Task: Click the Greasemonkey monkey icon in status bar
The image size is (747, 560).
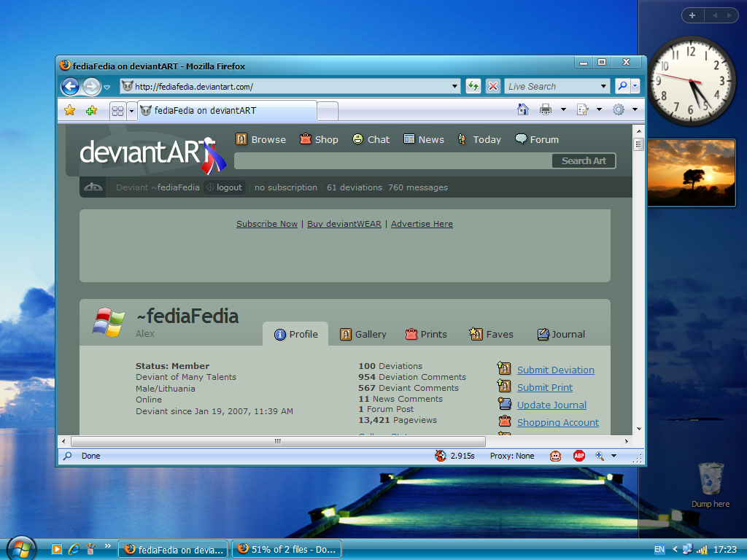Action: pyautogui.click(x=555, y=456)
